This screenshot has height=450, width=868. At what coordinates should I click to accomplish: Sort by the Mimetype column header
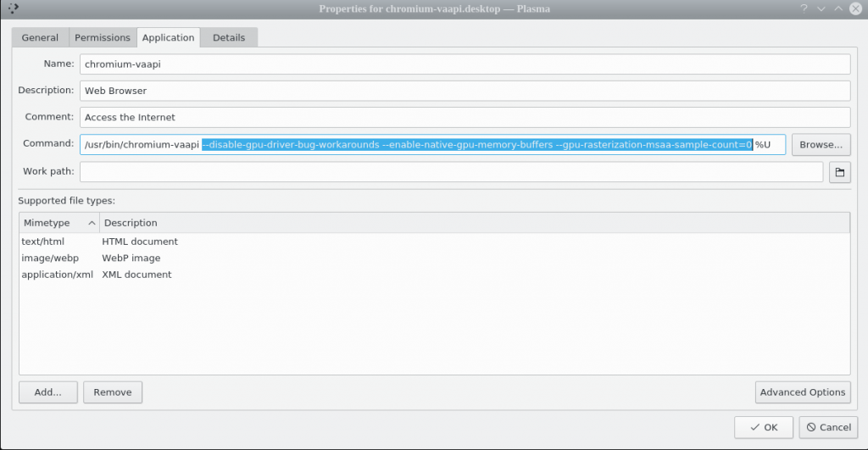point(58,223)
